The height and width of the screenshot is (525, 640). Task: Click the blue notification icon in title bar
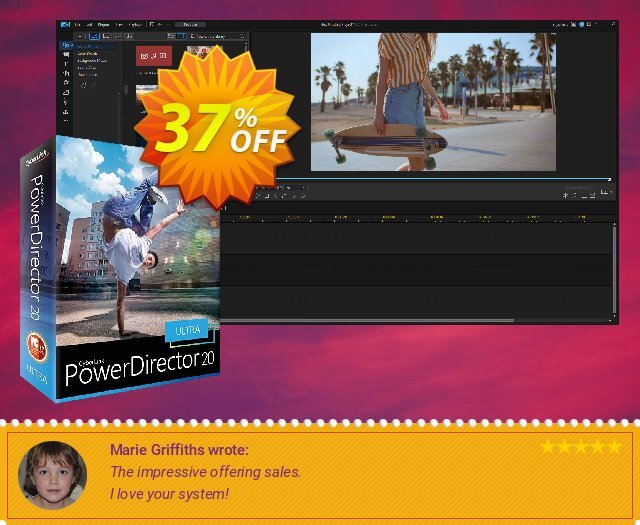click(x=582, y=24)
